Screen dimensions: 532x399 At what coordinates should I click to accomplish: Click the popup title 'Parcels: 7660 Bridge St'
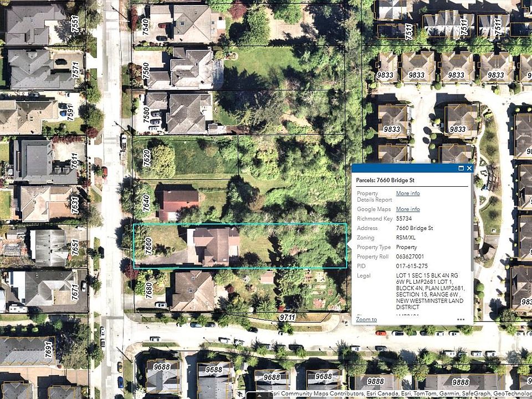(x=385, y=180)
